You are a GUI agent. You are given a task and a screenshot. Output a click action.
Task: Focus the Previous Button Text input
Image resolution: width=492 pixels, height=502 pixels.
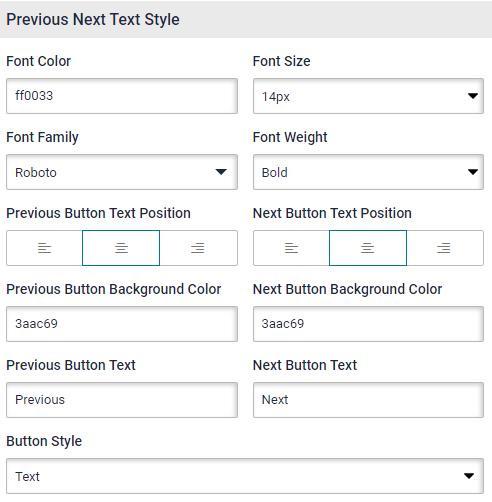(x=122, y=400)
